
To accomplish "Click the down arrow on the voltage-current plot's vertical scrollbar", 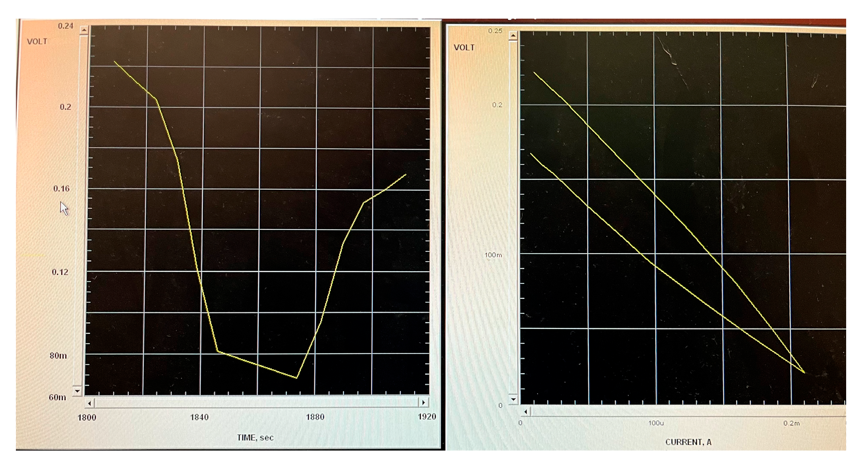I will pos(513,399).
